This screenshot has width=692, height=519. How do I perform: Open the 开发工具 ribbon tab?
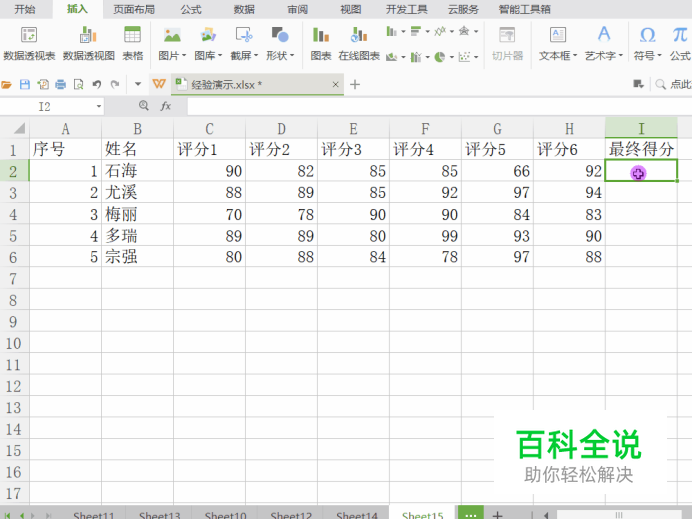tap(406, 9)
